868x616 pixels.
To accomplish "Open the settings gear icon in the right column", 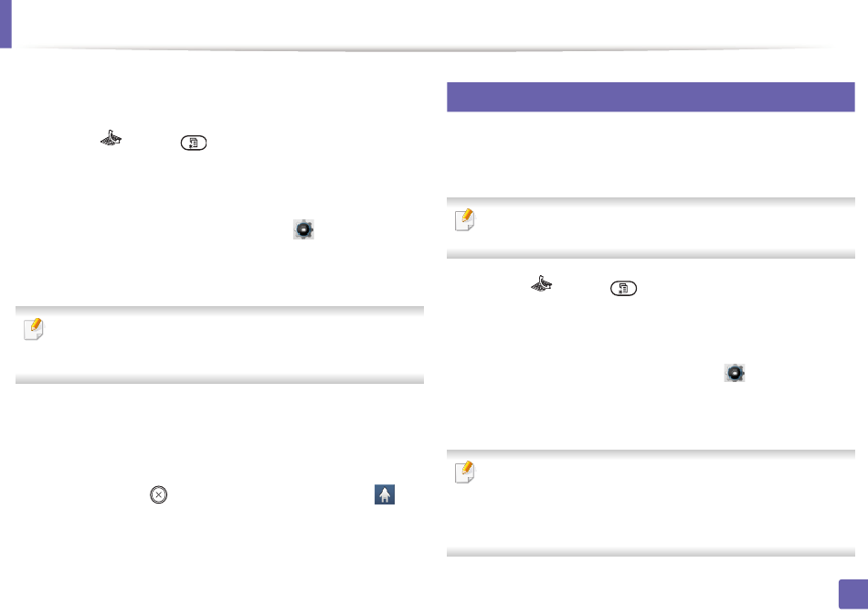I will coord(735,373).
